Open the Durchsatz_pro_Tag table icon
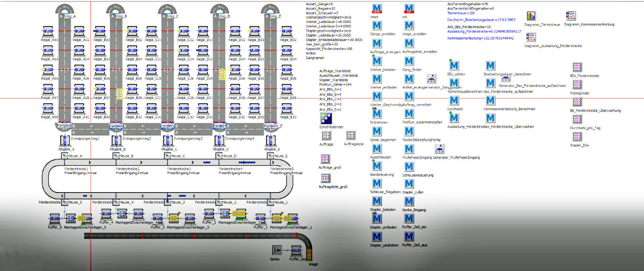This screenshot has height=271, width=644. click(577, 120)
